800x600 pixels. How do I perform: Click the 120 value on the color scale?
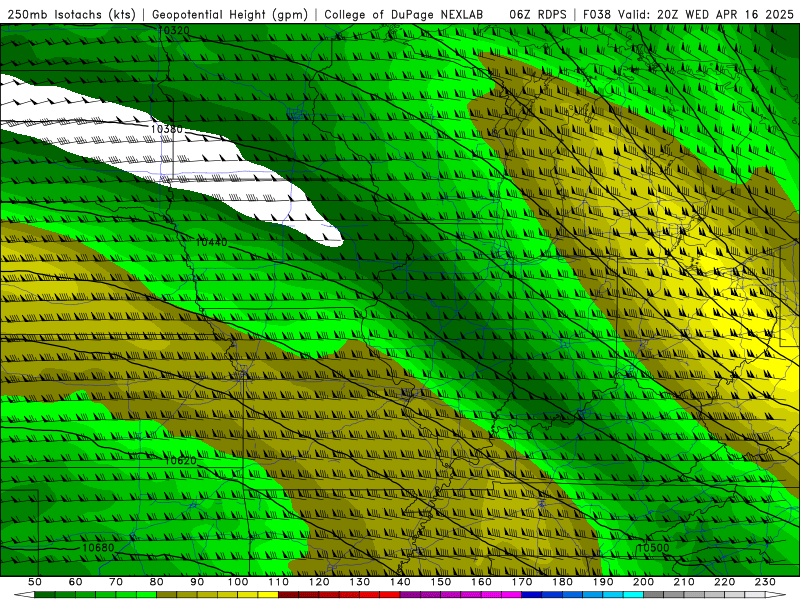[x=319, y=582]
